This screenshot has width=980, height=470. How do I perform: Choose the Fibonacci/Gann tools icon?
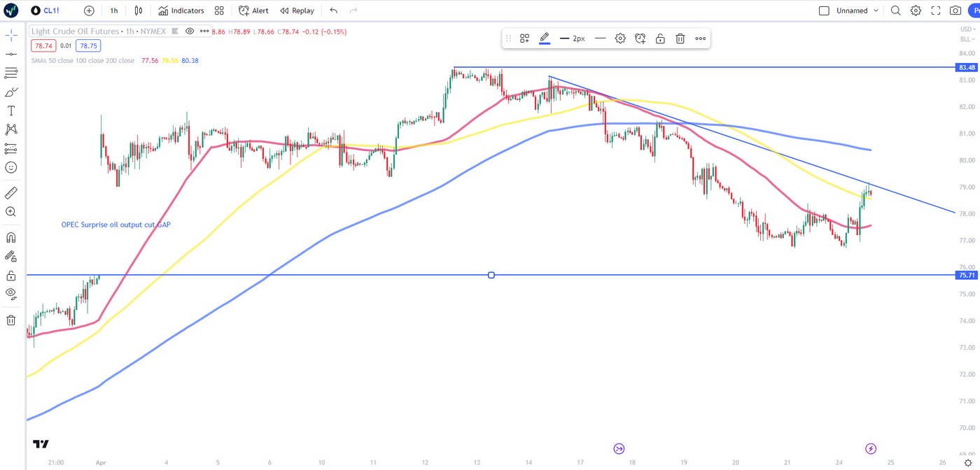click(x=11, y=73)
